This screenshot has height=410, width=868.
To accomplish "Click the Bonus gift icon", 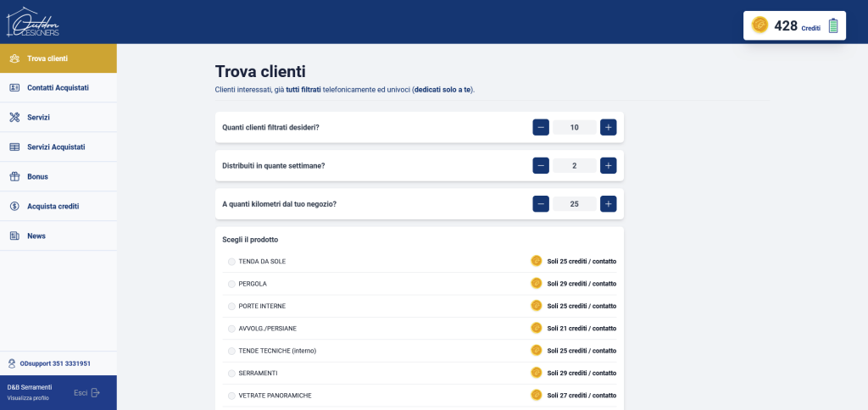I will click(15, 176).
